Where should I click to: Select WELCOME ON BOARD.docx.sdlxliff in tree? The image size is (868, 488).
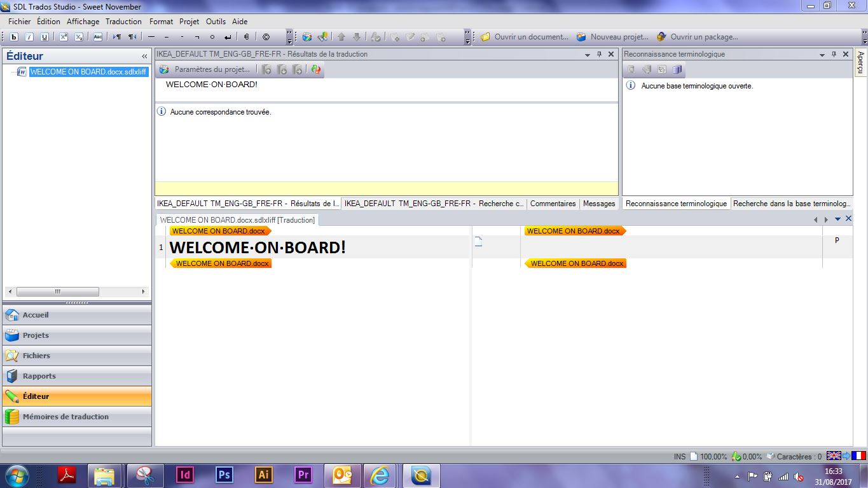click(88, 72)
